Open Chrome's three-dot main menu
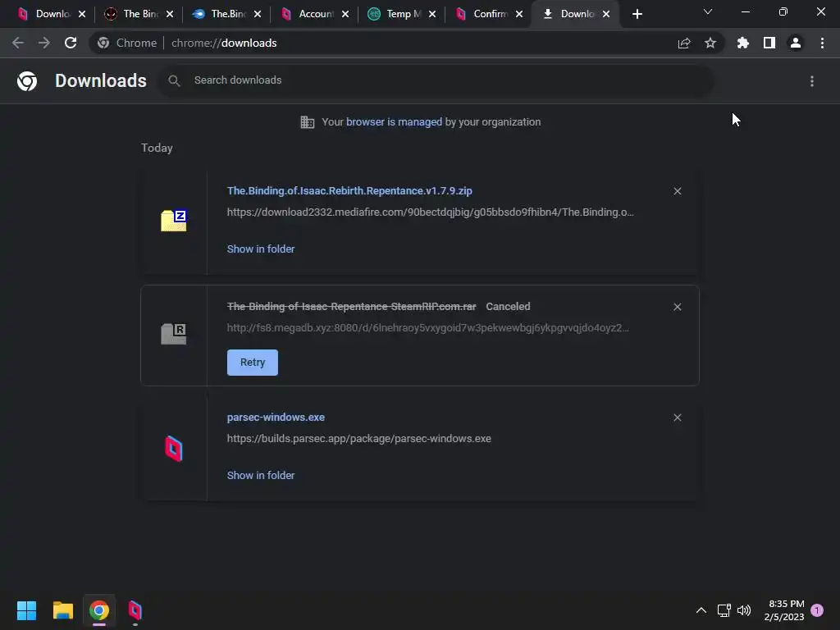 [822, 43]
